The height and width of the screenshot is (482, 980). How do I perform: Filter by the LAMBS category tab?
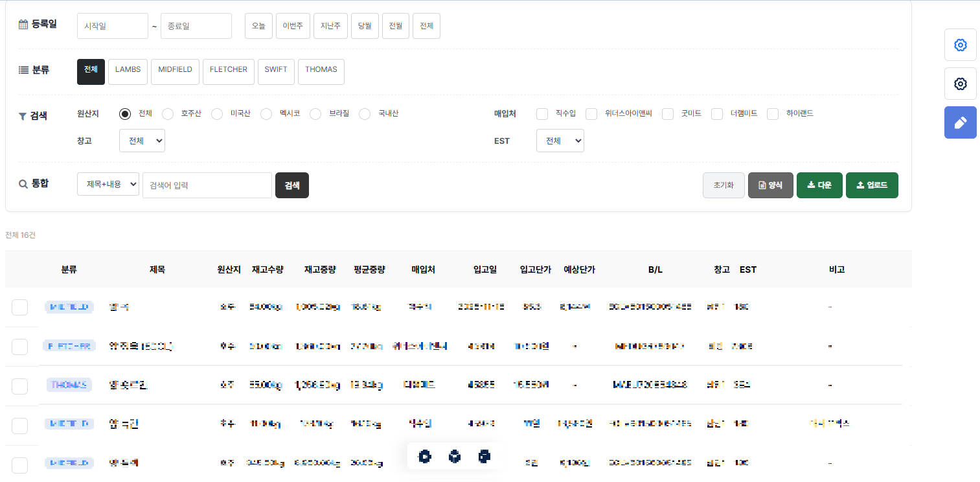click(128, 71)
